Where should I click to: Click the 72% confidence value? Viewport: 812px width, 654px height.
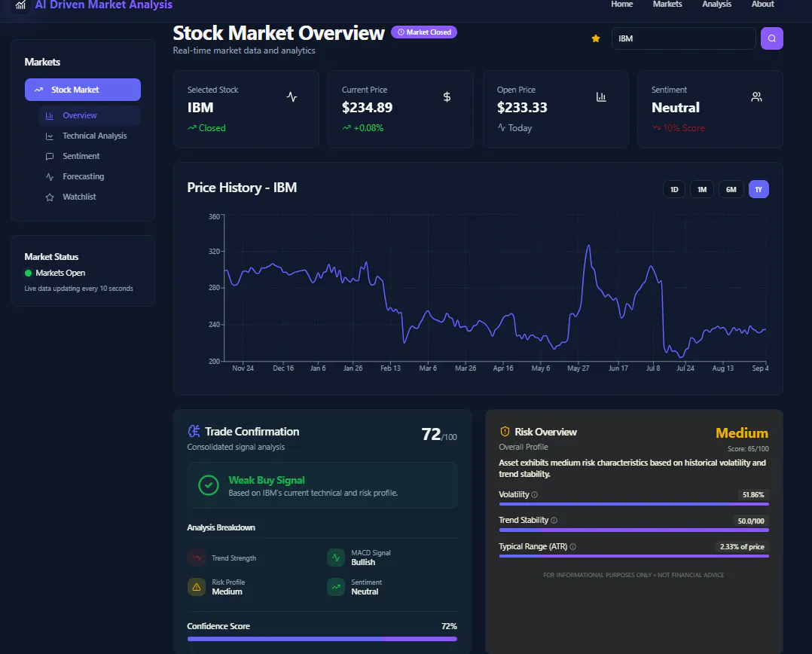point(449,627)
